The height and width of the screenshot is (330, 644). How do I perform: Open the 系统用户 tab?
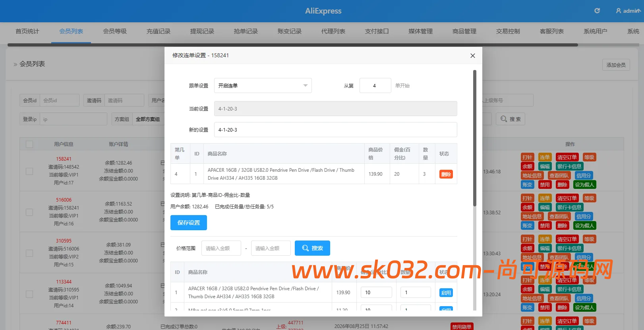(596, 31)
